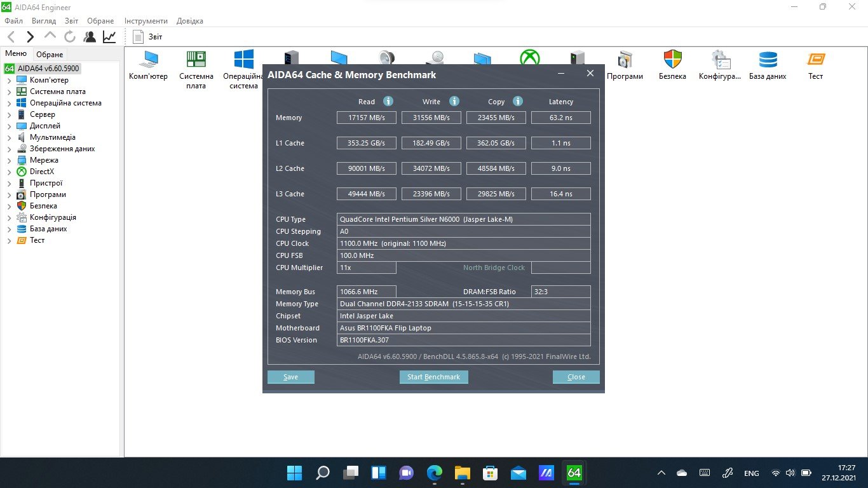This screenshot has height=488, width=868.
Task: Open the Файл menu
Action: tap(13, 21)
